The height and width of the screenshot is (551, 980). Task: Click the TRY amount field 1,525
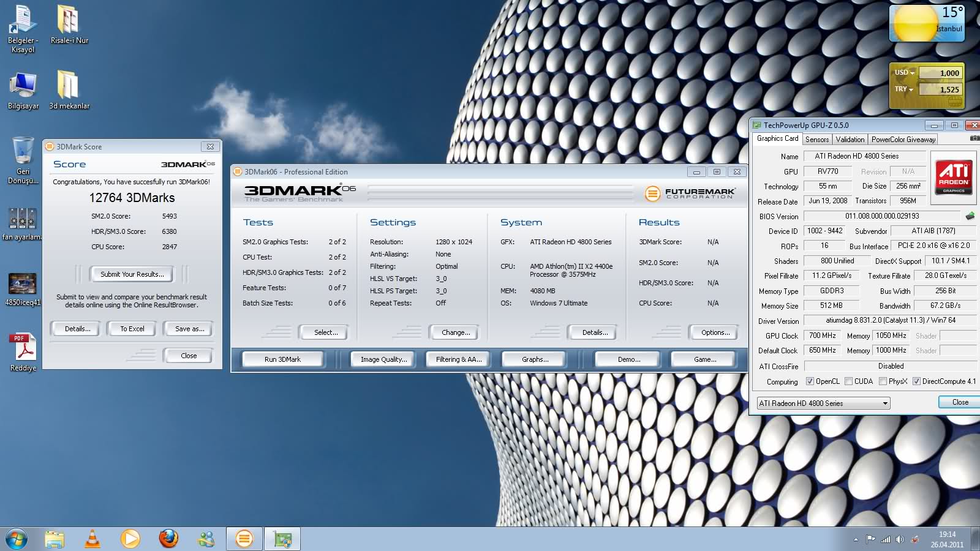coord(940,89)
